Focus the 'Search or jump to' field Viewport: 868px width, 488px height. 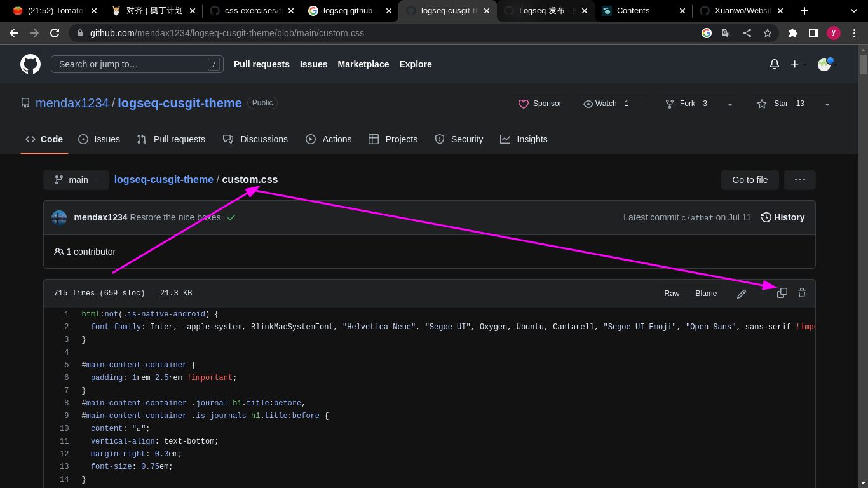coord(137,64)
